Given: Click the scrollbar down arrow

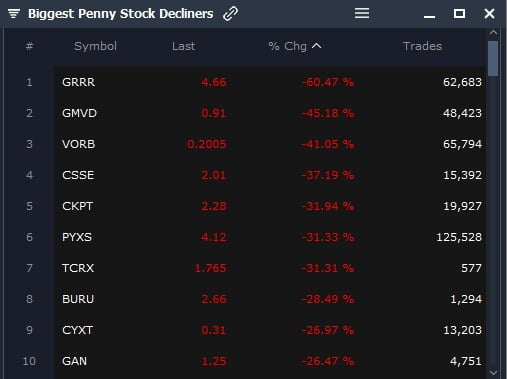Looking at the screenshot, I should click(x=493, y=372).
